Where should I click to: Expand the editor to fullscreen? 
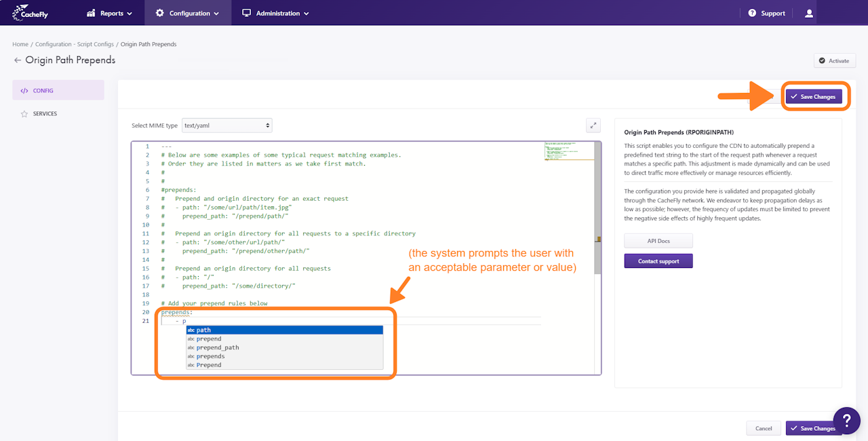coord(593,125)
